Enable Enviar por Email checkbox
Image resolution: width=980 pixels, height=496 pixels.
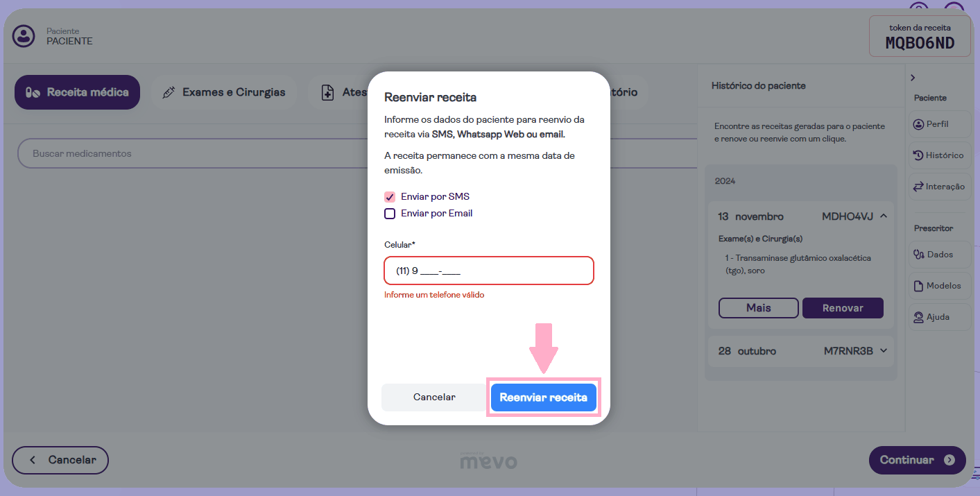[390, 214]
